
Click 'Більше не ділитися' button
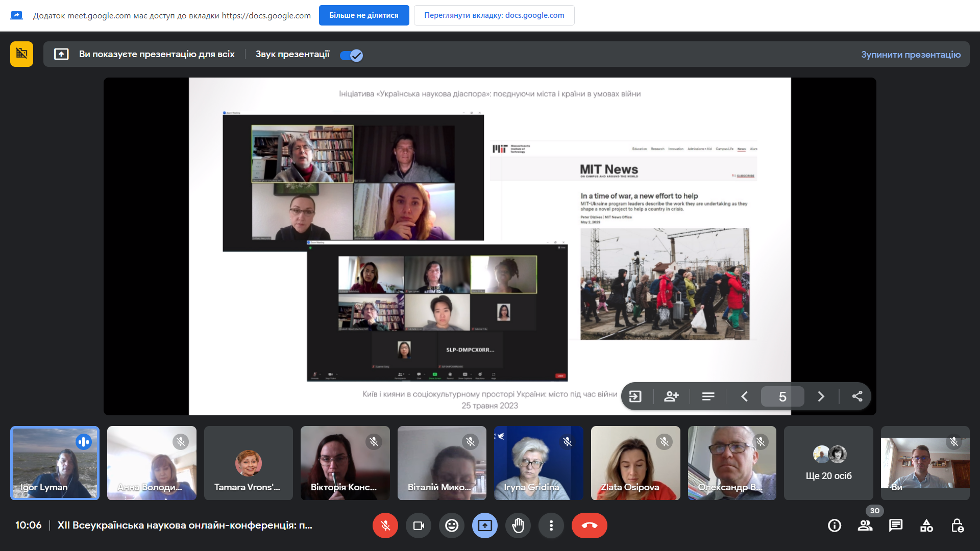click(364, 15)
